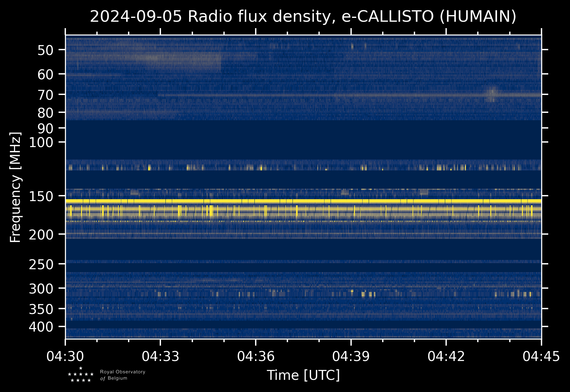Select the 04:45 time tick label
This screenshot has width=570, height=392.
click(541, 356)
